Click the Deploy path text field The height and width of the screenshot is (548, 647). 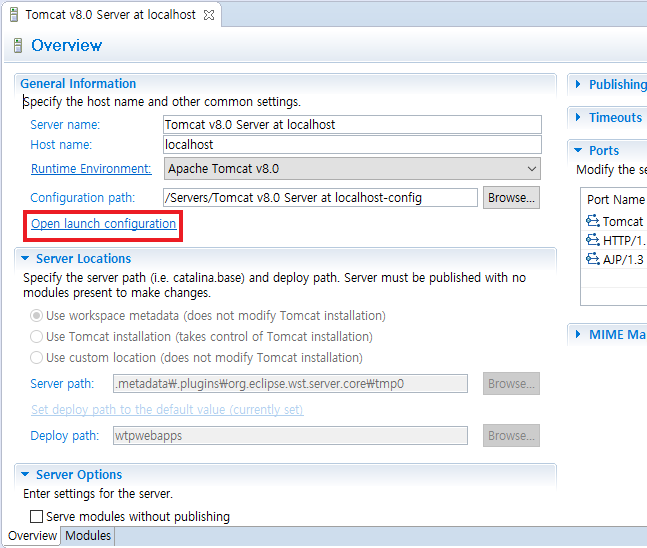point(290,435)
